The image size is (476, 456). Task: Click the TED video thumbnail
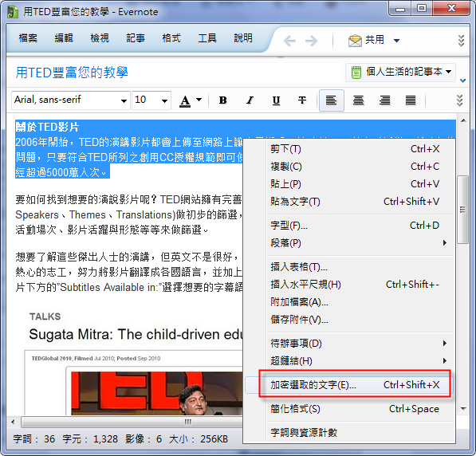(x=156, y=393)
